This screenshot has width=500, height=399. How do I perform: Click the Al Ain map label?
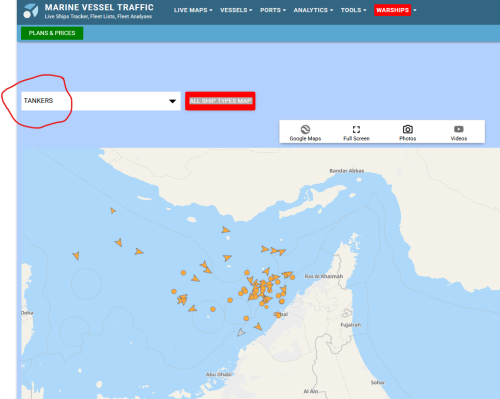(x=311, y=391)
